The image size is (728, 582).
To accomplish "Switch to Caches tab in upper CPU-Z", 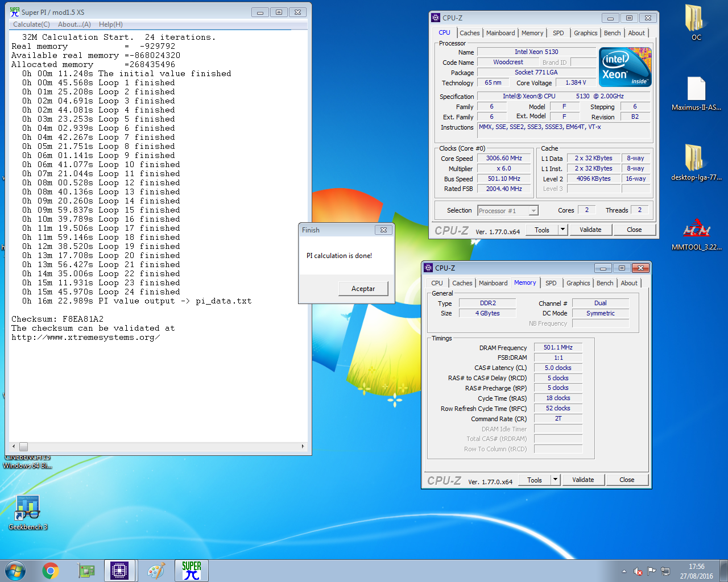I will point(470,33).
